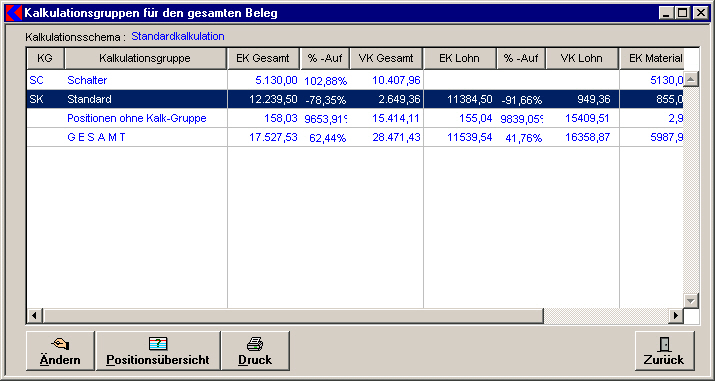The image size is (715, 381).
Task: Click the percentage value -91,66%
Action: point(521,100)
